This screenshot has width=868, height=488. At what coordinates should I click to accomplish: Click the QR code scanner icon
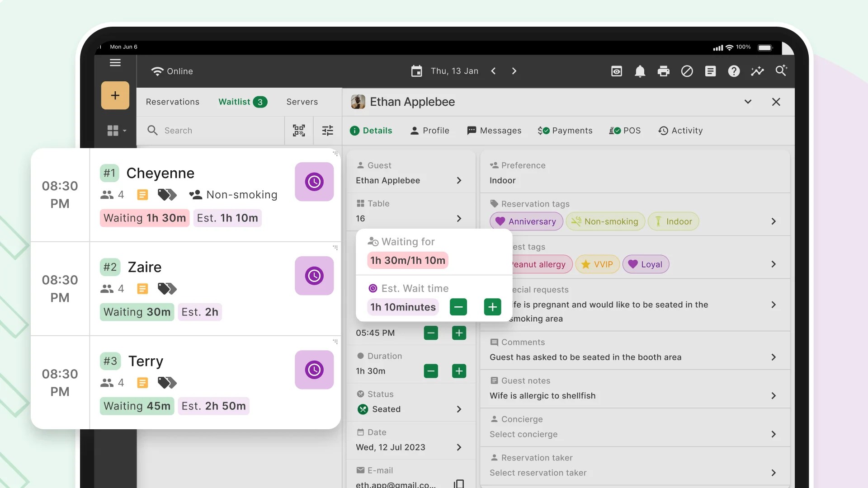(x=299, y=131)
